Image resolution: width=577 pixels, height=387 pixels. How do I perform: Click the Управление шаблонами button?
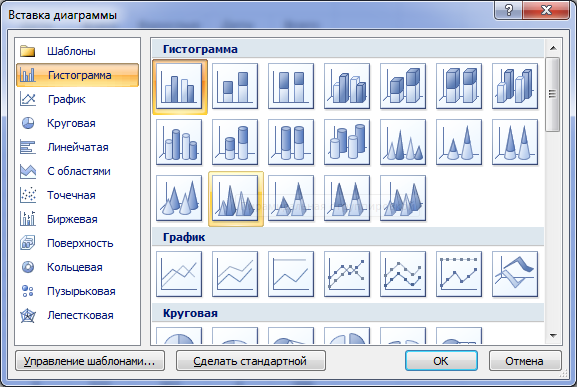(90, 361)
